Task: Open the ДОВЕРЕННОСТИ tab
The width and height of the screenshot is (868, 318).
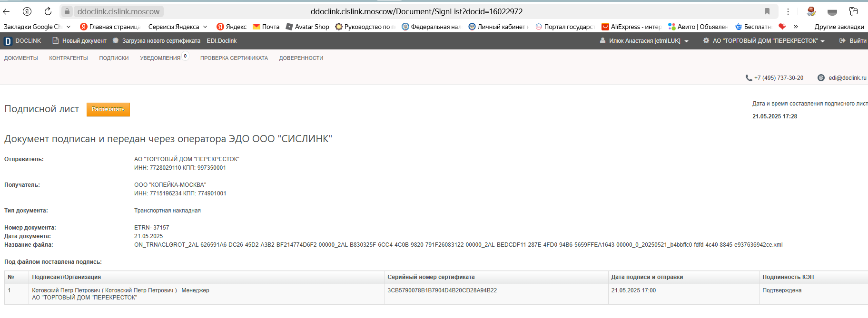Action: 301,58
